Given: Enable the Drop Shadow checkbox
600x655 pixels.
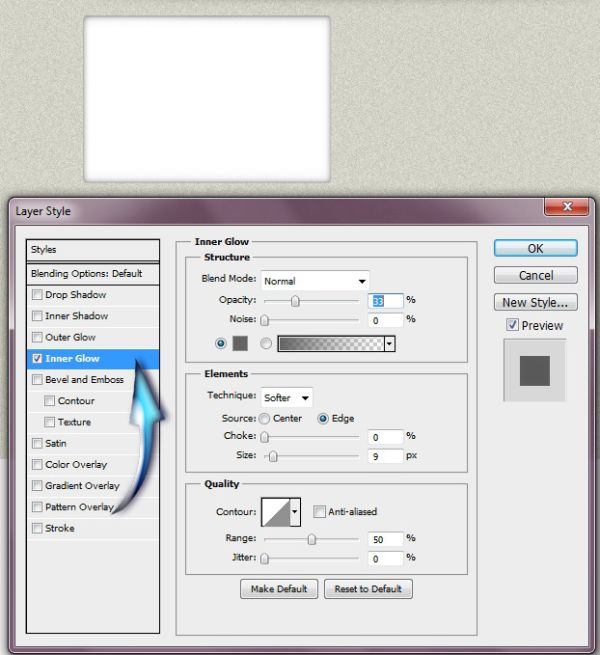Looking at the screenshot, I should [37, 294].
